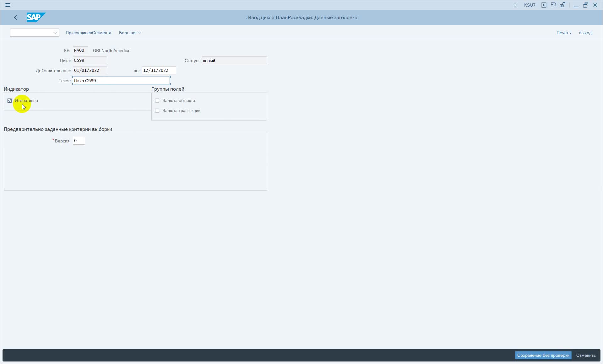The height and width of the screenshot is (364, 603).
Task: Open the hamburger menu icon
Action: 8,5
